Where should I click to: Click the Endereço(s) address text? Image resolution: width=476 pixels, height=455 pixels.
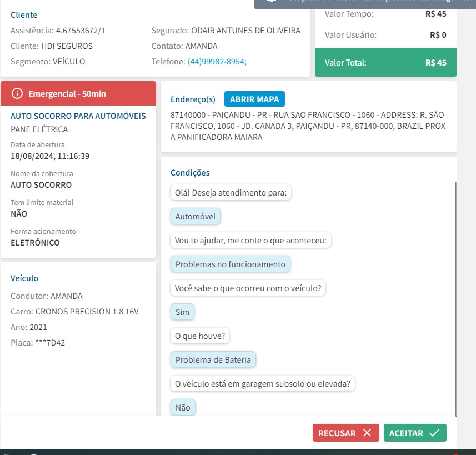(307, 126)
